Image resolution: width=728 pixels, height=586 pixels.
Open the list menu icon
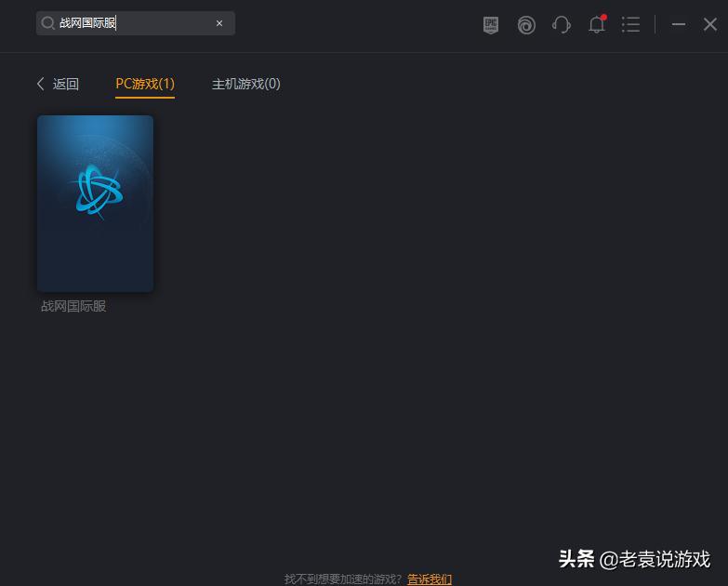tap(631, 24)
